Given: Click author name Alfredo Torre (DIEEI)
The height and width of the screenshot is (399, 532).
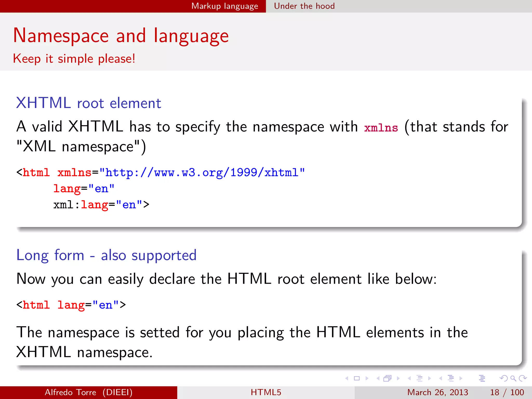Looking at the screenshot, I should pyautogui.click(x=89, y=392).
